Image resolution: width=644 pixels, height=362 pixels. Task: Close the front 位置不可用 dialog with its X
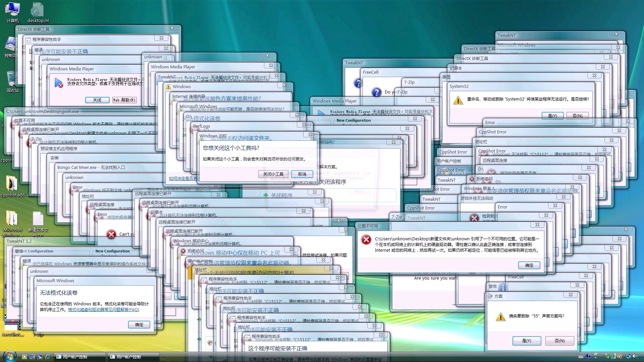(x=537, y=225)
